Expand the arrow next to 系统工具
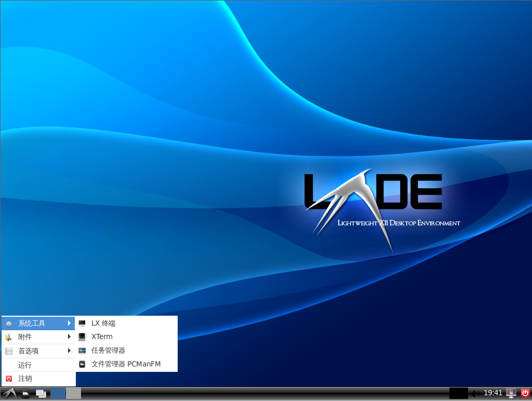The height and width of the screenshot is (401, 532). [x=69, y=324]
